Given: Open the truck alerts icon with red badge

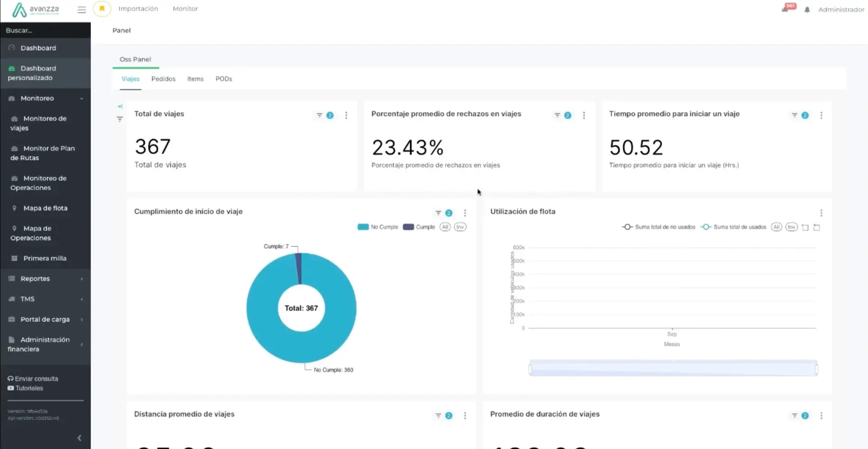Looking at the screenshot, I should click(785, 9).
